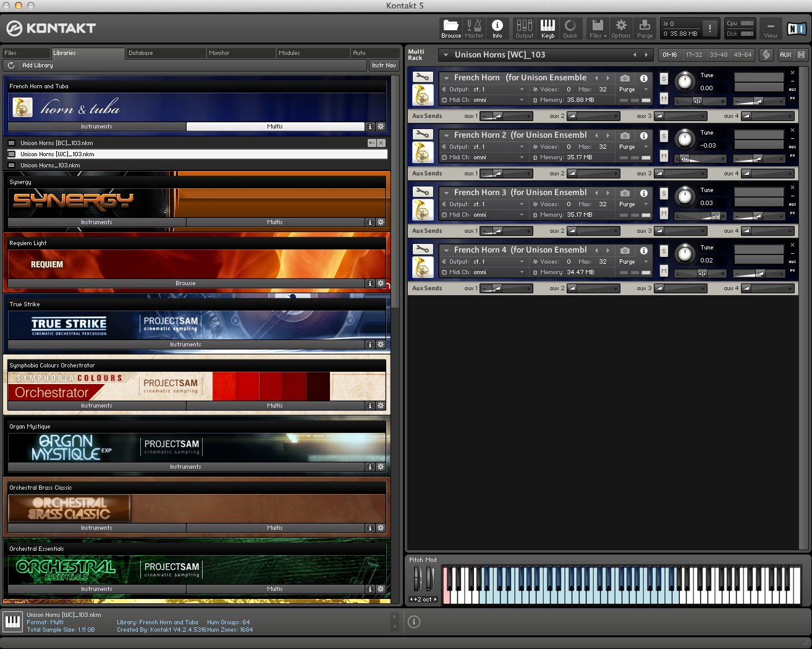The width and height of the screenshot is (812, 649).
Task: Open Purge dropdown on French Horn 4
Action: point(633,262)
